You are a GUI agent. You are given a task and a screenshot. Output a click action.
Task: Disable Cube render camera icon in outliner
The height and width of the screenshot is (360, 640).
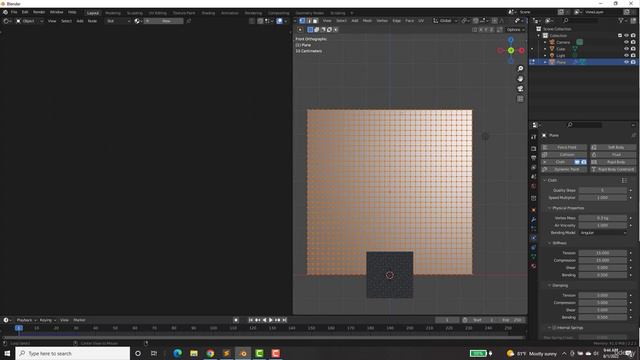tap(633, 49)
